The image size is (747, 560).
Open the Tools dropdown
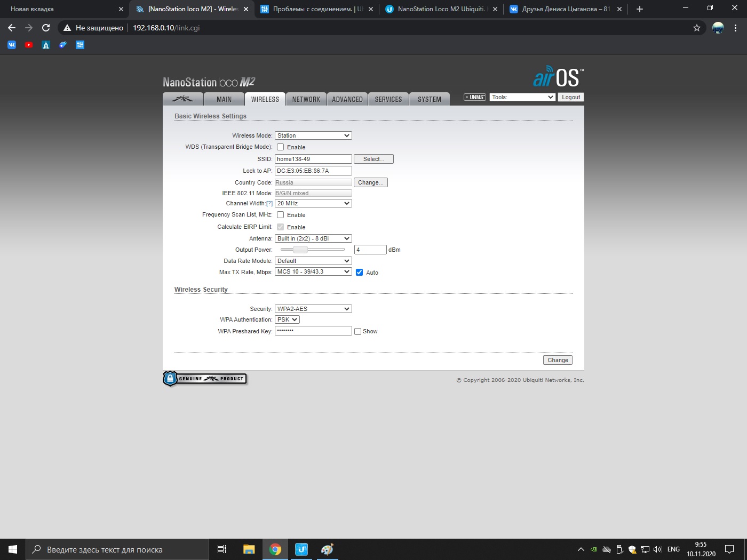point(522,97)
